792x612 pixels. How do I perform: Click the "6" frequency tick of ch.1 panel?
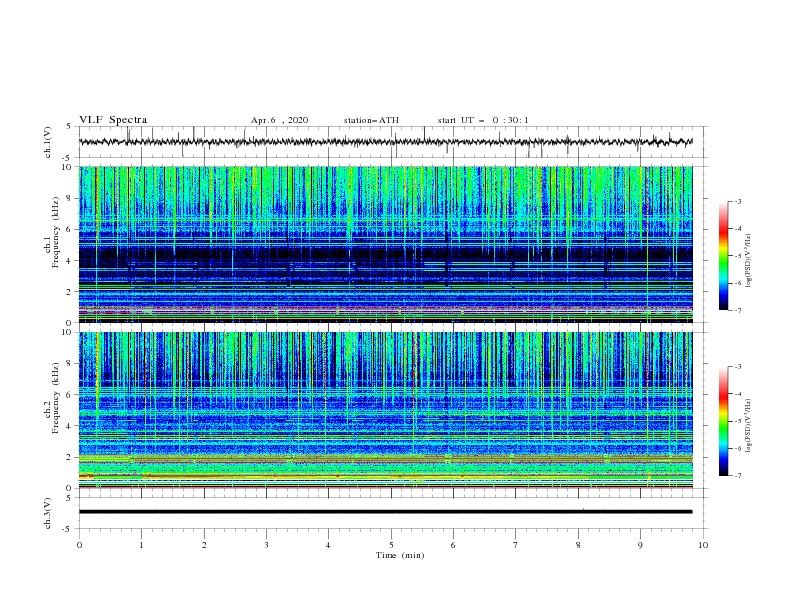pos(69,229)
